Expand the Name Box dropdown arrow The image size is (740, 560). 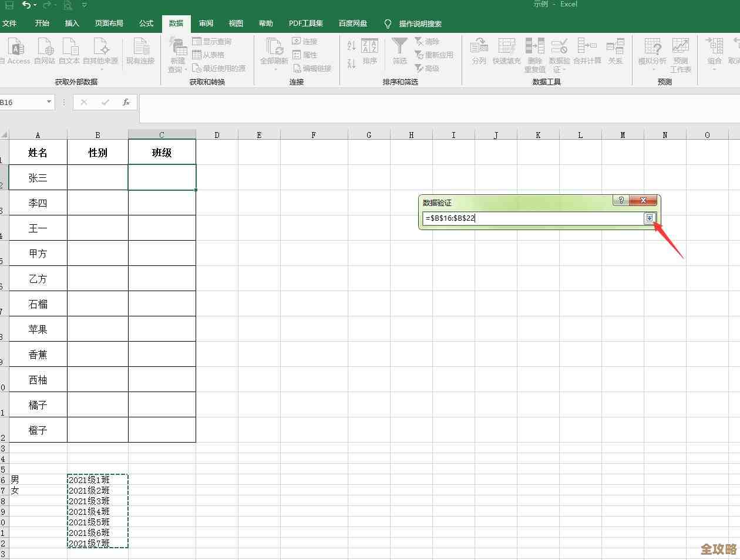(x=49, y=102)
